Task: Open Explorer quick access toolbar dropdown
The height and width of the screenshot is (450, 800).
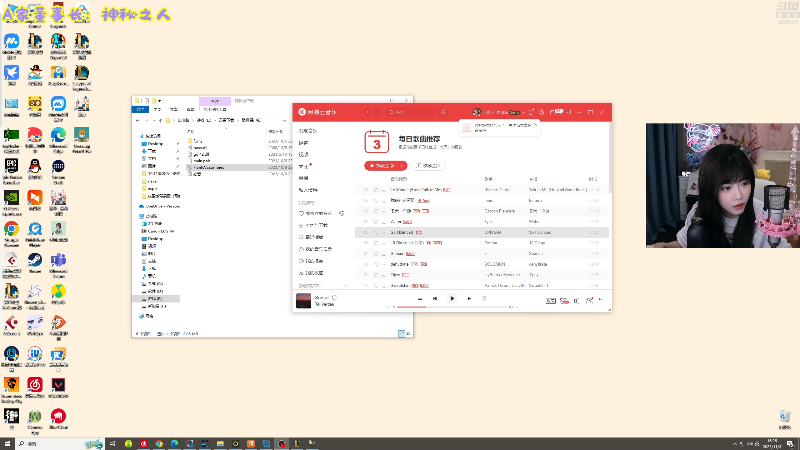Action: 160,101
